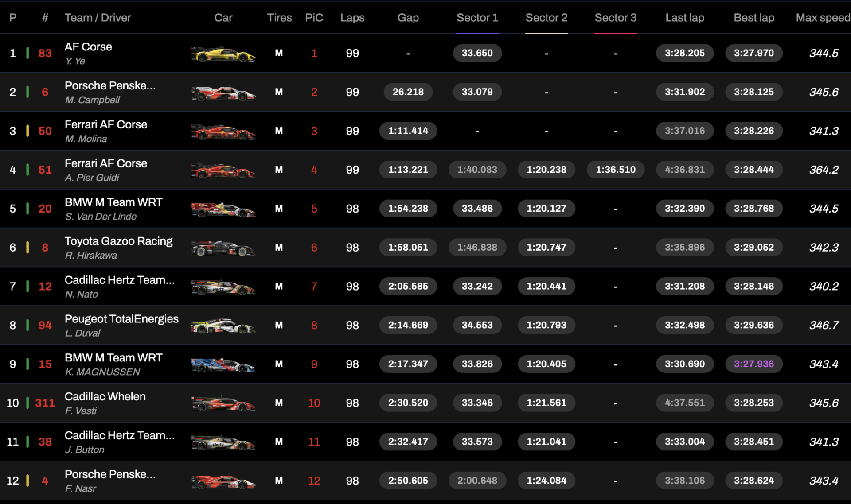Click the Cadillac Whelen #311 car icon

point(223,404)
